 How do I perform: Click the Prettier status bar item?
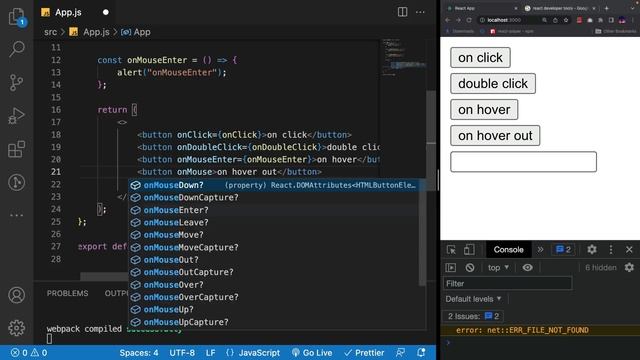[x=364, y=353]
